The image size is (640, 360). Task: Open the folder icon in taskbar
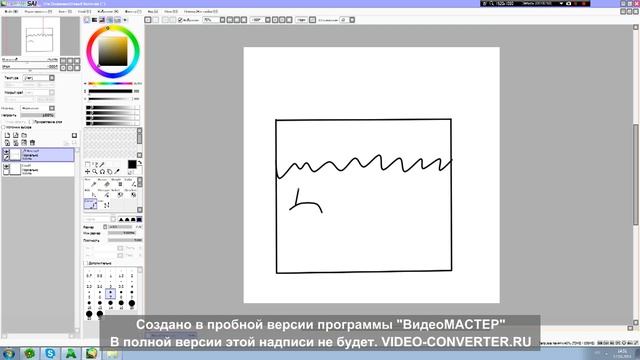pyautogui.click(x=112, y=353)
